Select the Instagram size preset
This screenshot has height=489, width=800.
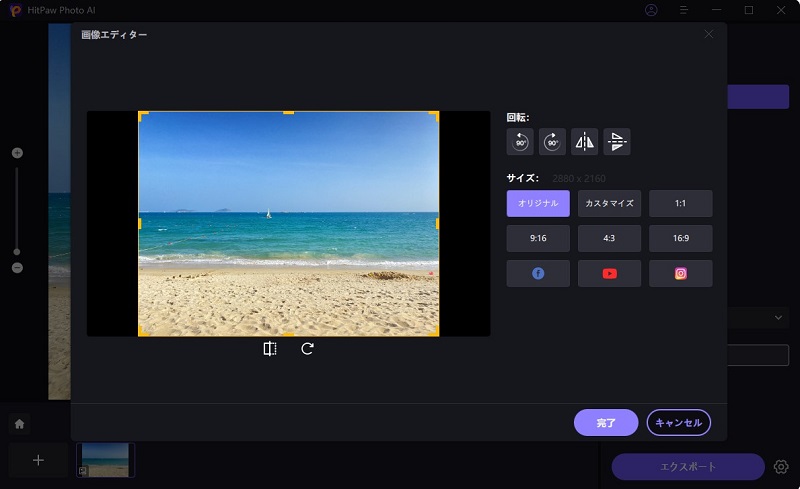pyautogui.click(x=681, y=274)
